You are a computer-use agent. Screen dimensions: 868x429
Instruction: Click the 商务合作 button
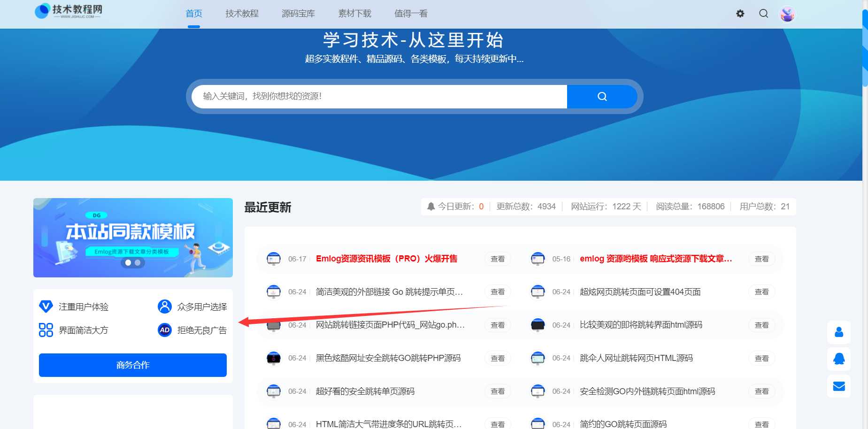[x=132, y=365]
